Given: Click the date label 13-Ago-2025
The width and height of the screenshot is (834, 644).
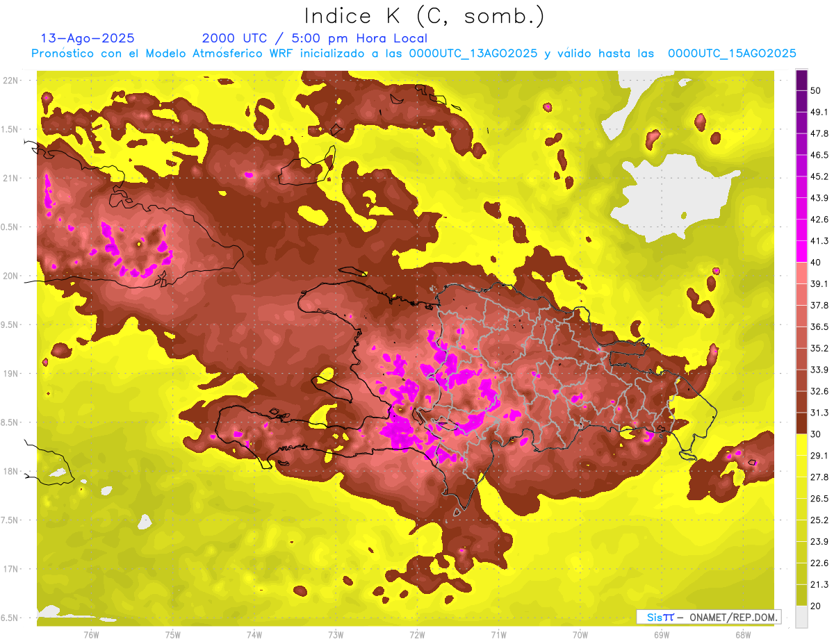Looking at the screenshot, I should pos(88,39).
